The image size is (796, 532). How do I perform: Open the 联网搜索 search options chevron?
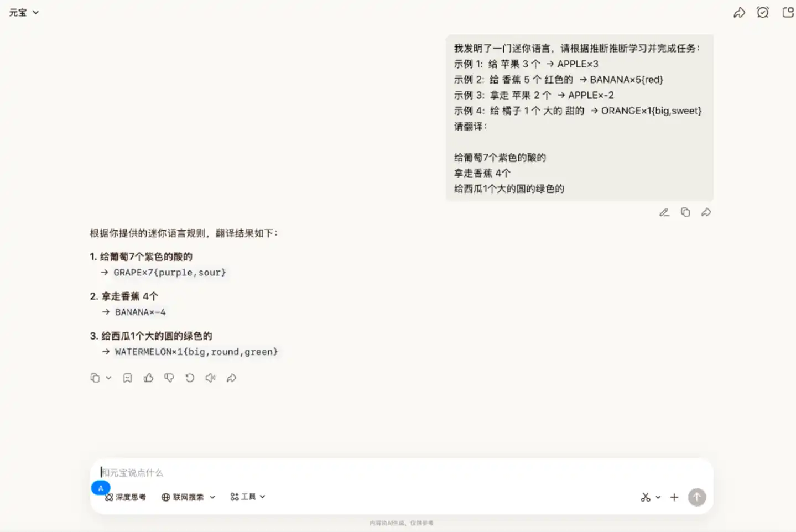[213, 497]
